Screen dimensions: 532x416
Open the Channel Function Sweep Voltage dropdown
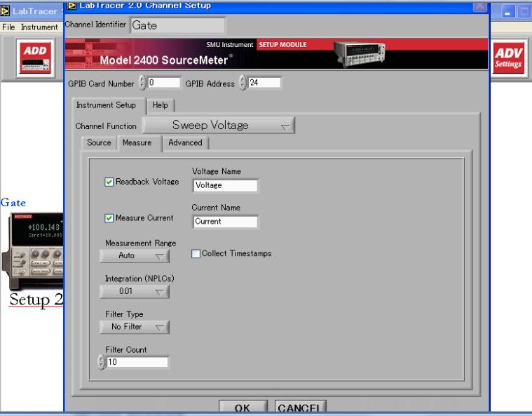219,126
